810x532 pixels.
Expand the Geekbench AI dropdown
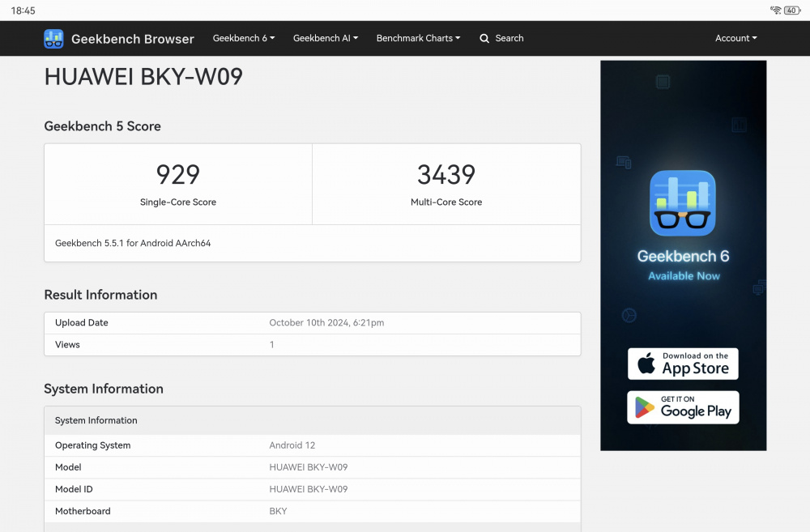pyautogui.click(x=325, y=38)
